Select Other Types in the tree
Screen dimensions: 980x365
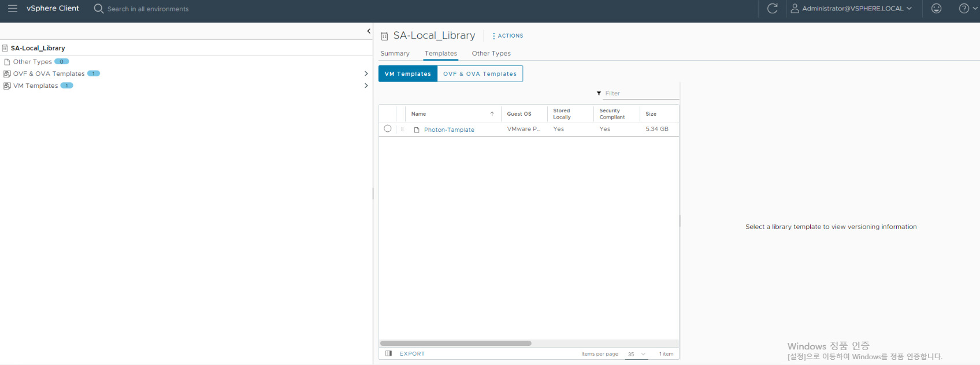point(32,62)
